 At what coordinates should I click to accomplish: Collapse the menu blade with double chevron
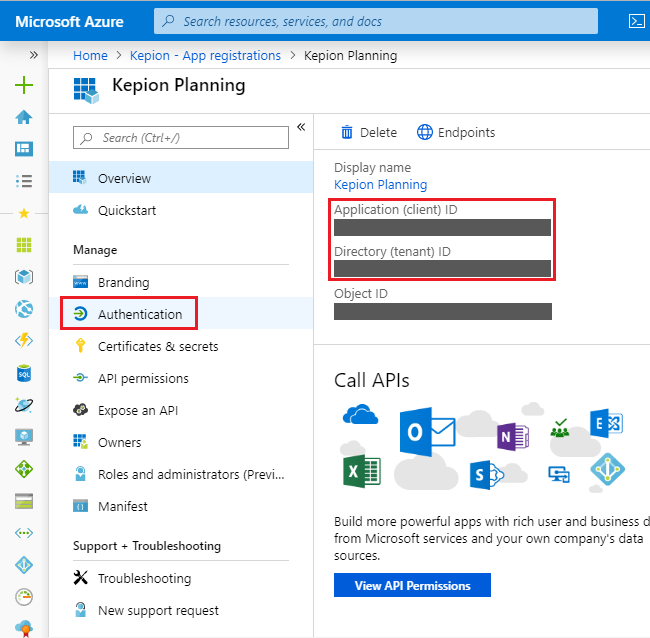click(301, 127)
